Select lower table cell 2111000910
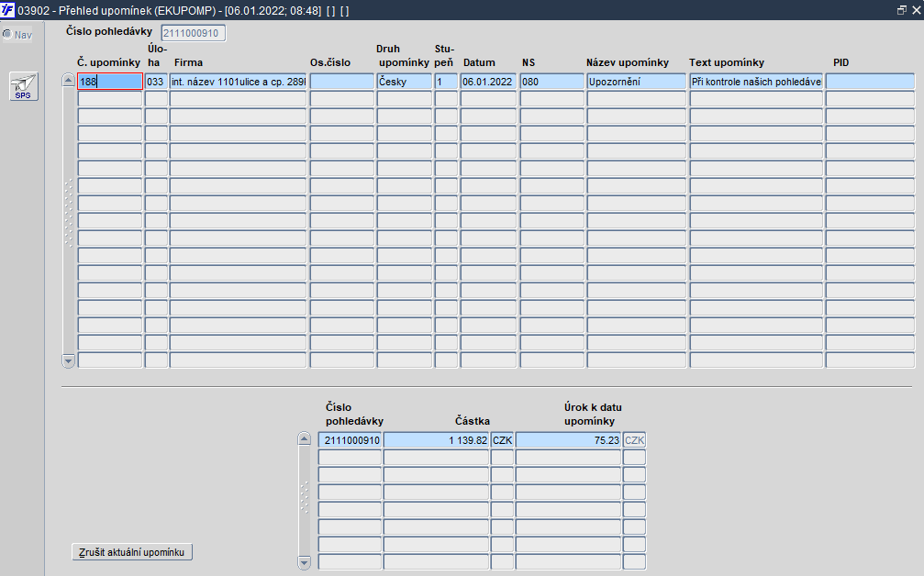The height and width of the screenshot is (576, 924). (x=350, y=440)
